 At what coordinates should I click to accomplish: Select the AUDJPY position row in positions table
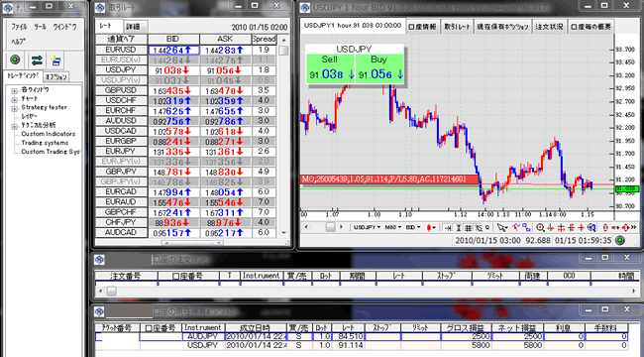(362, 336)
